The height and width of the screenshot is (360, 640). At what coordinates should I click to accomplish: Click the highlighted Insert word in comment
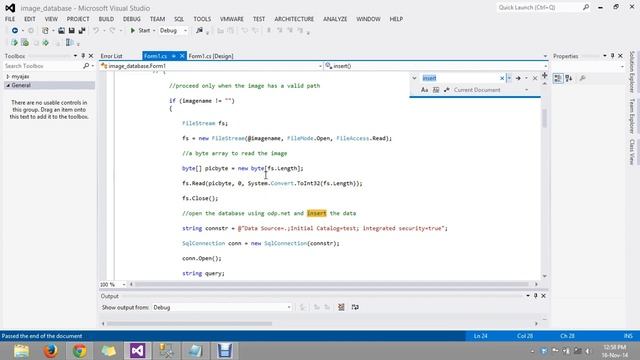click(x=317, y=213)
